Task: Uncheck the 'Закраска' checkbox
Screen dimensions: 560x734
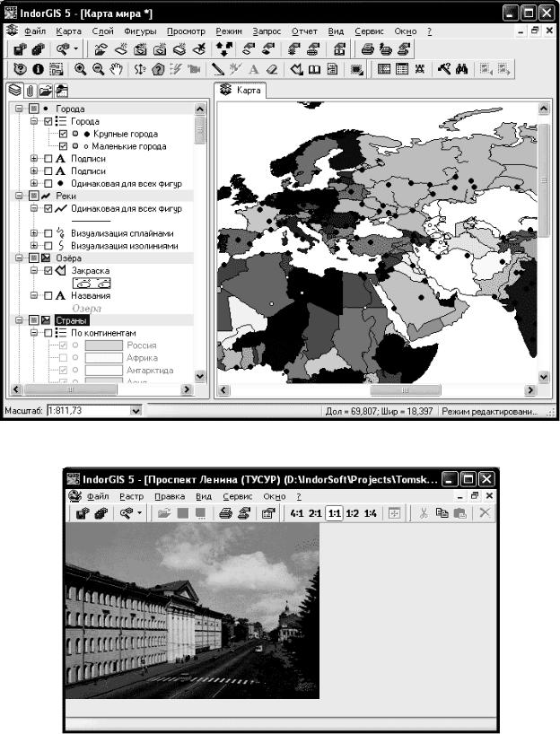Action: point(48,271)
